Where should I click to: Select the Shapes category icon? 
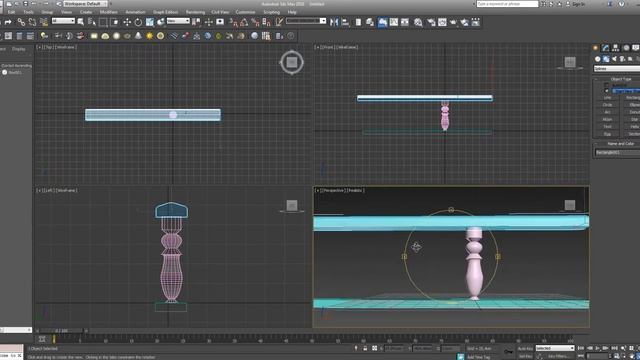point(606,59)
